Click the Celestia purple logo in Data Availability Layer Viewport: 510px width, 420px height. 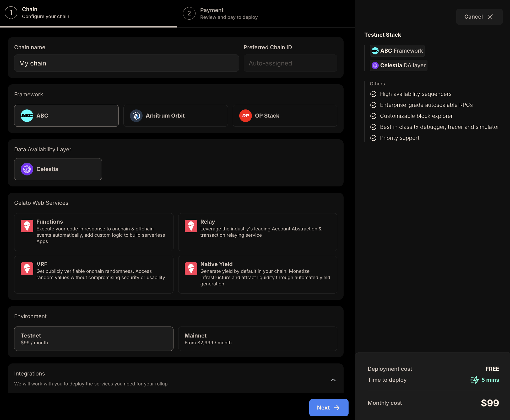[27, 169]
